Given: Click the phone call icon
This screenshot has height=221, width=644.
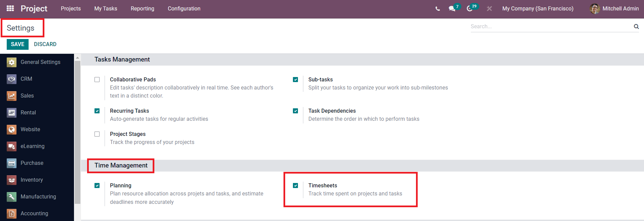Looking at the screenshot, I should pos(438,9).
